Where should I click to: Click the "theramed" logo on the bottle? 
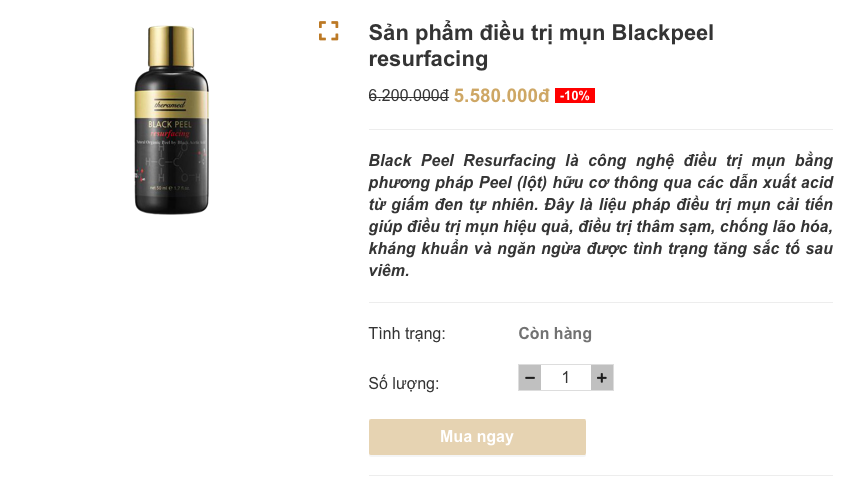click(x=170, y=106)
